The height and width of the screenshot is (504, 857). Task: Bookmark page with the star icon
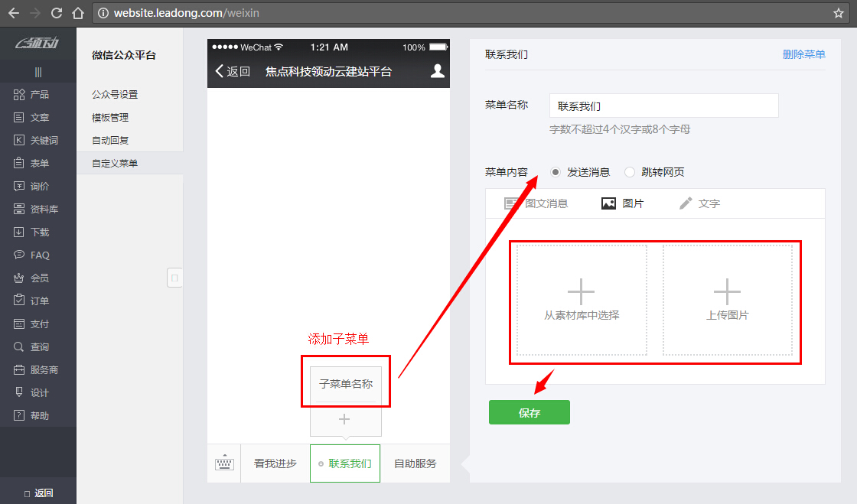pos(839,13)
